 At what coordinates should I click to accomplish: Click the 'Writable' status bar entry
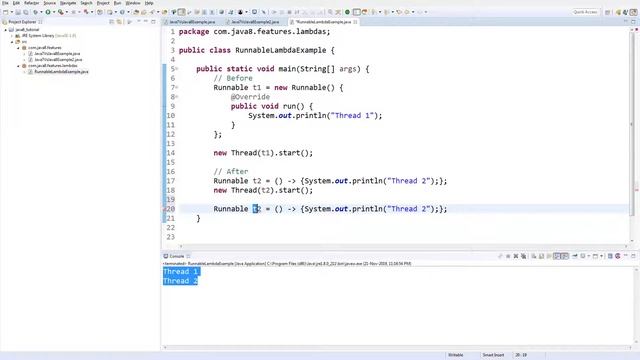(x=456, y=355)
